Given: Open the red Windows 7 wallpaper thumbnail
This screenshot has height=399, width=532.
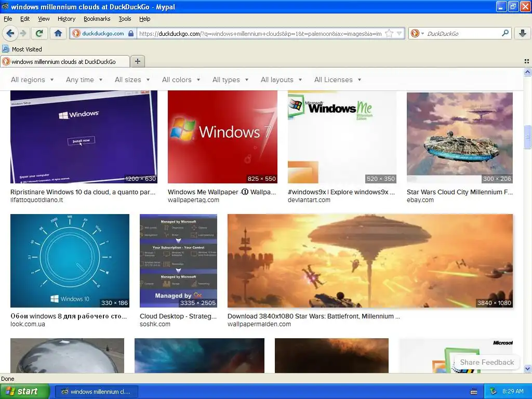Looking at the screenshot, I should pos(222,137).
